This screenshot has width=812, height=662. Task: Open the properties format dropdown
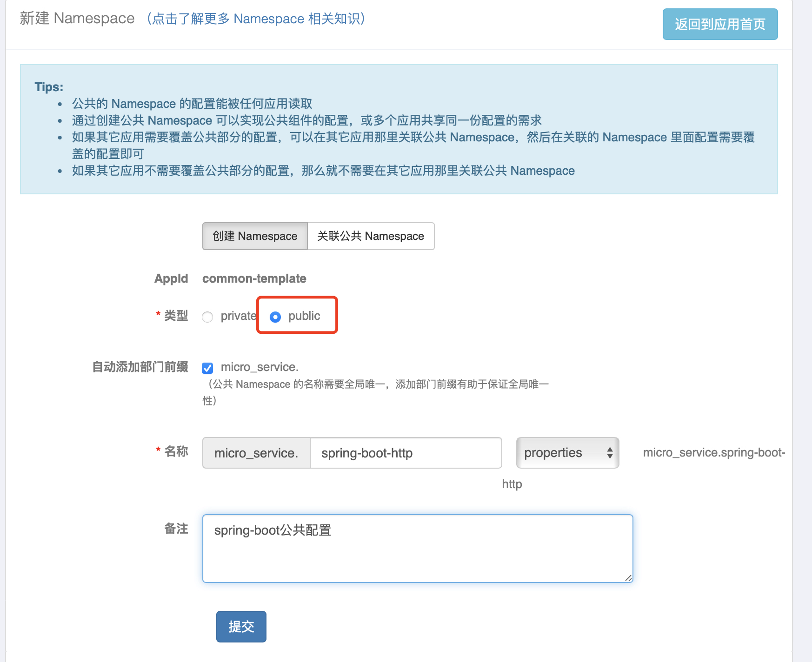click(x=567, y=453)
